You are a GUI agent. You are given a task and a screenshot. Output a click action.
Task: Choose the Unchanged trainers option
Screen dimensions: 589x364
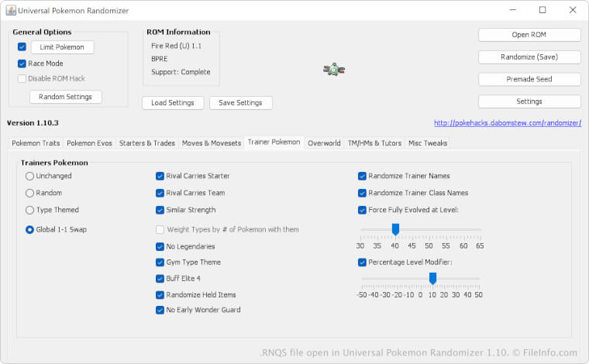[x=30, y=176]
